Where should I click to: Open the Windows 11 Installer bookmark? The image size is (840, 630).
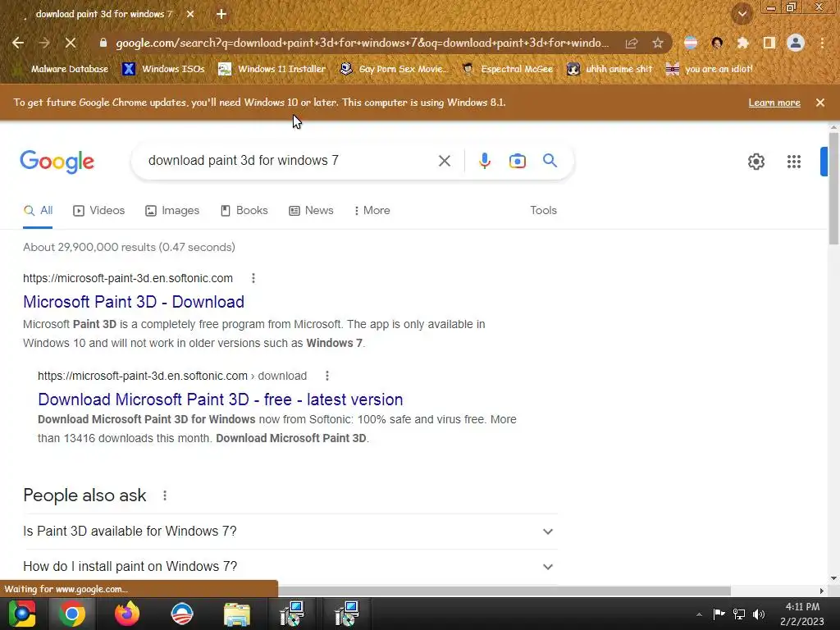click(x=272, y=69)
